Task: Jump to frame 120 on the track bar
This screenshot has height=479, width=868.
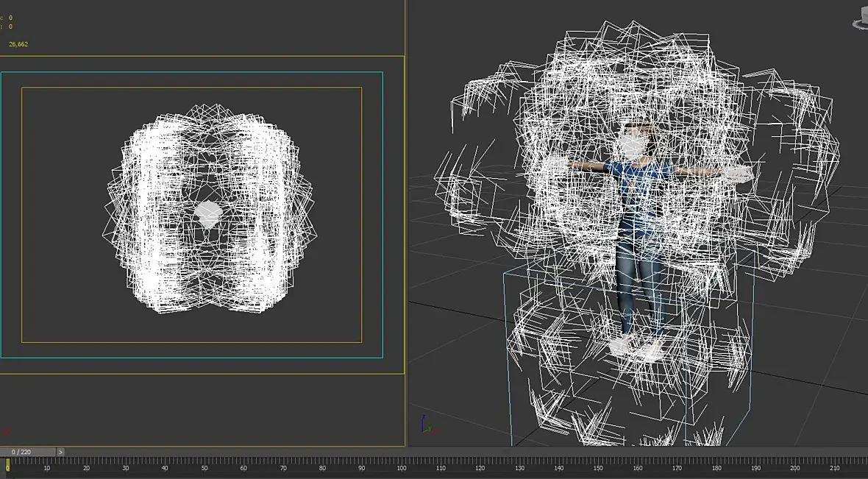Action: pyautogui.click(x=480, y=468)
